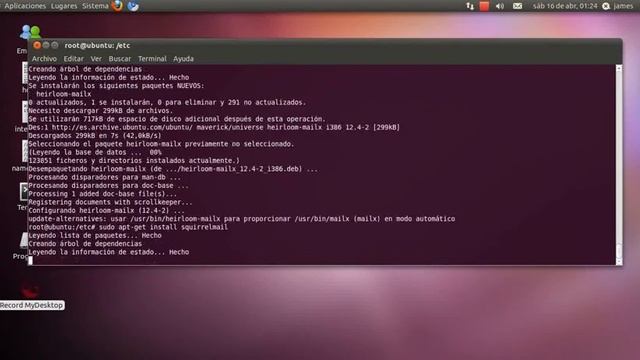
Task: Open the Lugares menu
Action: 64,6
